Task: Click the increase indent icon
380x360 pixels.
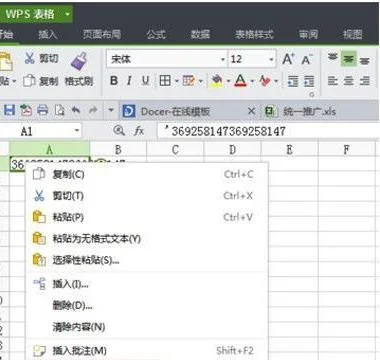Action: [x=309, y=81]
